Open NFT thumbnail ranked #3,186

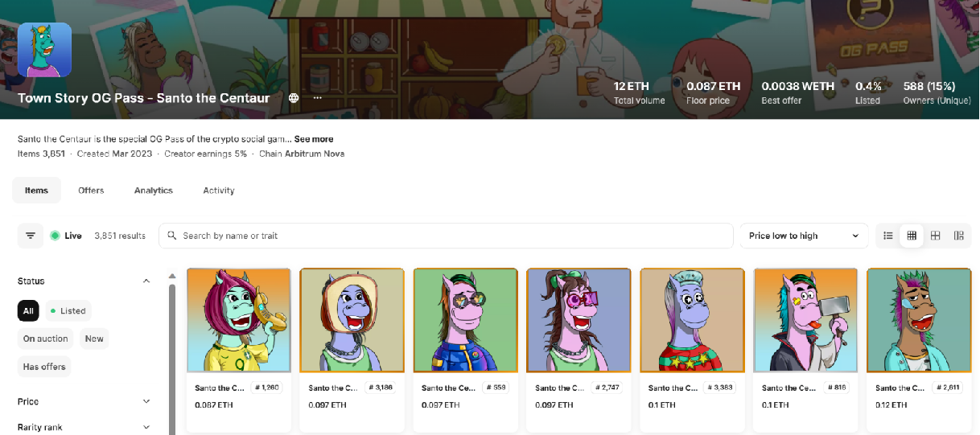[352, 320]
